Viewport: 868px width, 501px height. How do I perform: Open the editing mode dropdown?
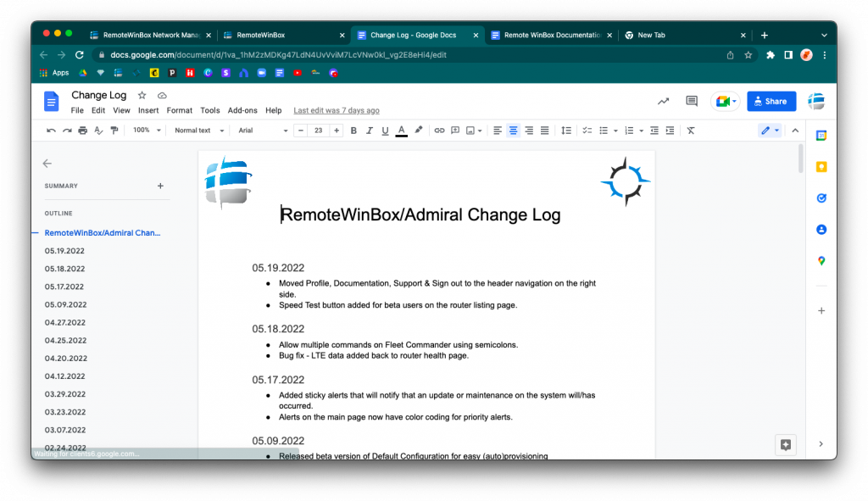point(770,131)
